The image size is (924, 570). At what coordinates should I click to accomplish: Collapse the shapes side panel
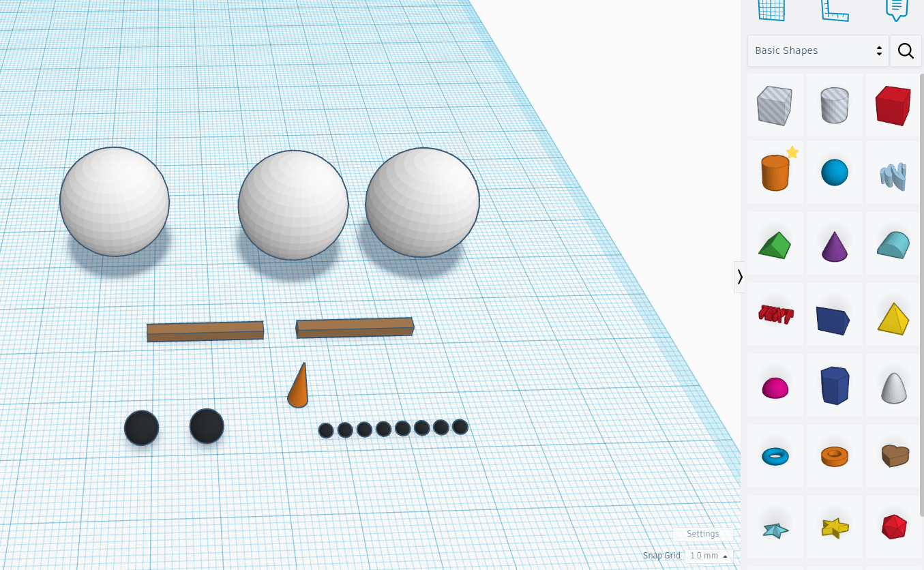click(x=739, y=277)
